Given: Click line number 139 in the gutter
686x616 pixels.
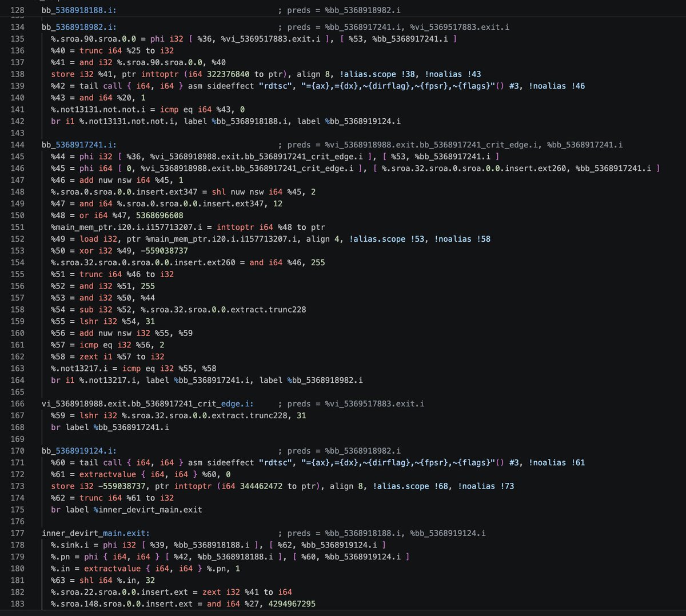Looking at the screenshot, I should (x=17, y=86).
